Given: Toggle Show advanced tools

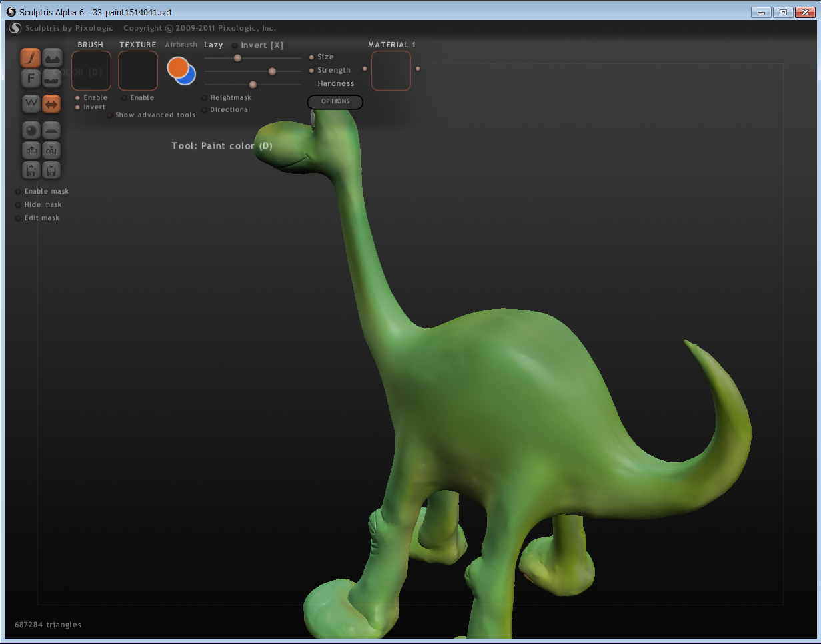Looking at the screenshot, I should click(109, 115).
